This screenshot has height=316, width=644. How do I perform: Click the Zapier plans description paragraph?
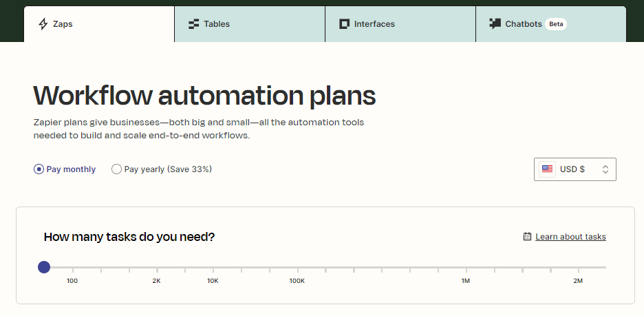(199, 129)
